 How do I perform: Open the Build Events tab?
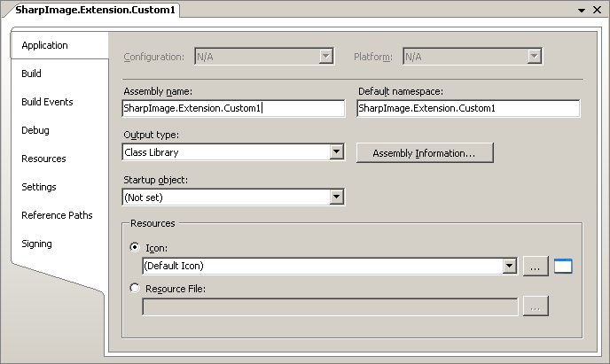(x=47, y=102)
